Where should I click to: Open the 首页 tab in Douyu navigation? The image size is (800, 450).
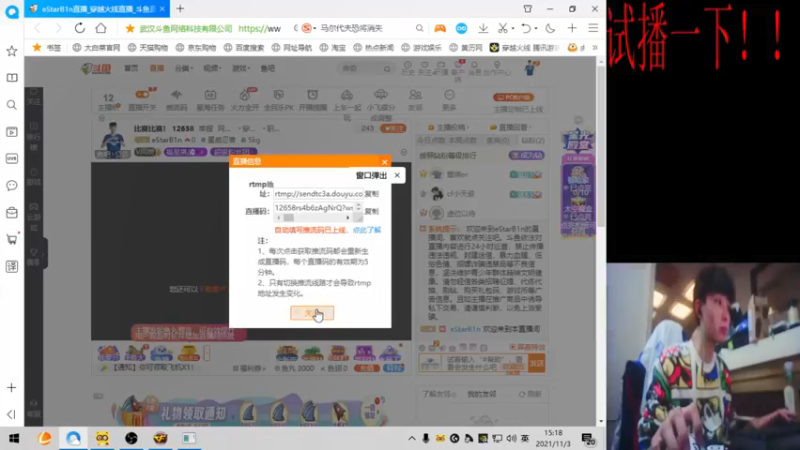131,68
